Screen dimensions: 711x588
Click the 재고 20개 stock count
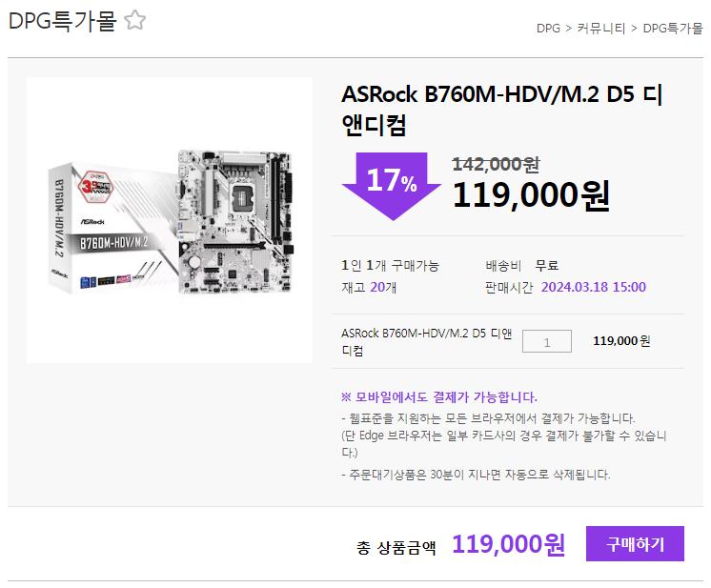click(x=369, y=287)
